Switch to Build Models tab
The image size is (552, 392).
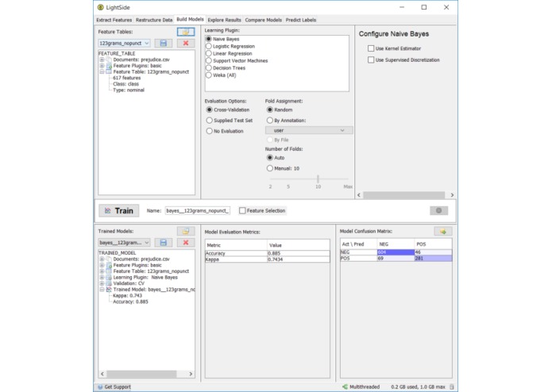pyautogui.click(x=190, y=19)
